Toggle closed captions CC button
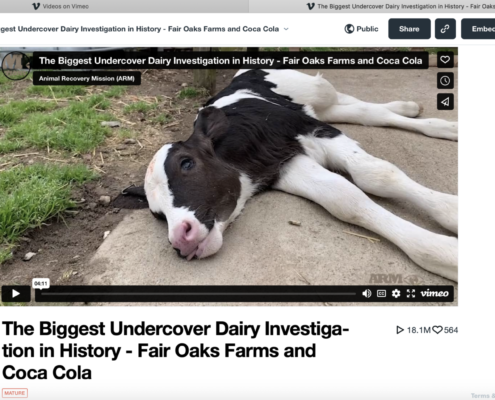The image size is (495, 400). [x=381, y=293]
